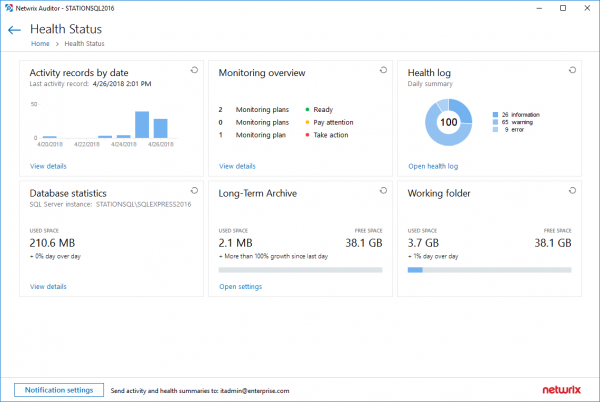Image resolution: width=600 pixels, height=402 pixels.
Task: Click the 210.6 MB used space value
Action: pos(52,243)
